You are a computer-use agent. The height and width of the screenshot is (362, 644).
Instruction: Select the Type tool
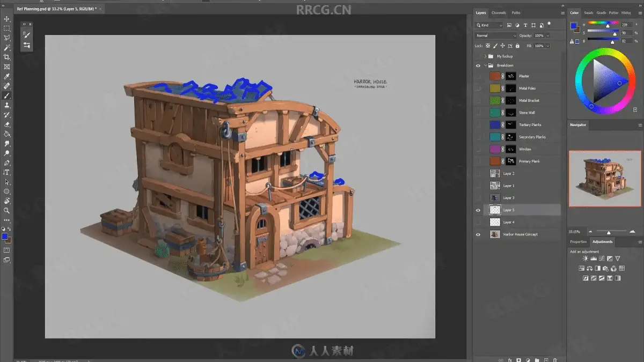[7, 172]
